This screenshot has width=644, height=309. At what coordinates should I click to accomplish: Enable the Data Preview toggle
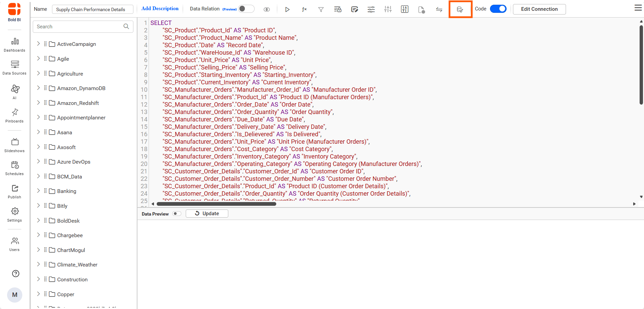[x=177, y=214]
